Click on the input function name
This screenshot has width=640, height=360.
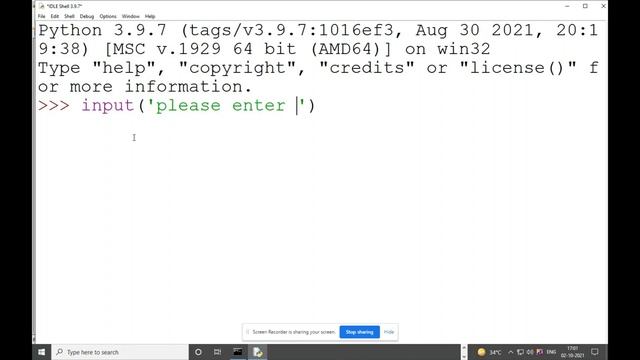[108, 106]
